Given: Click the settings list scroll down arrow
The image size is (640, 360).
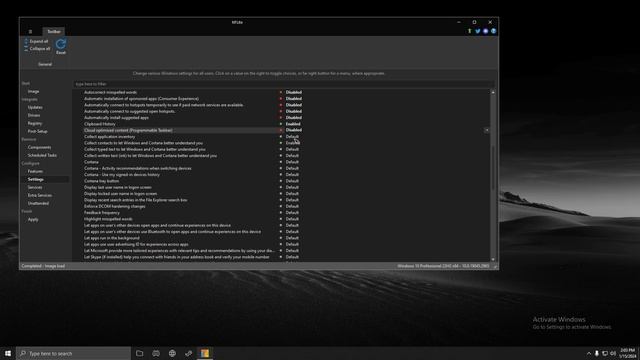Looking at the screenshot, I should (x=493, y=259).
